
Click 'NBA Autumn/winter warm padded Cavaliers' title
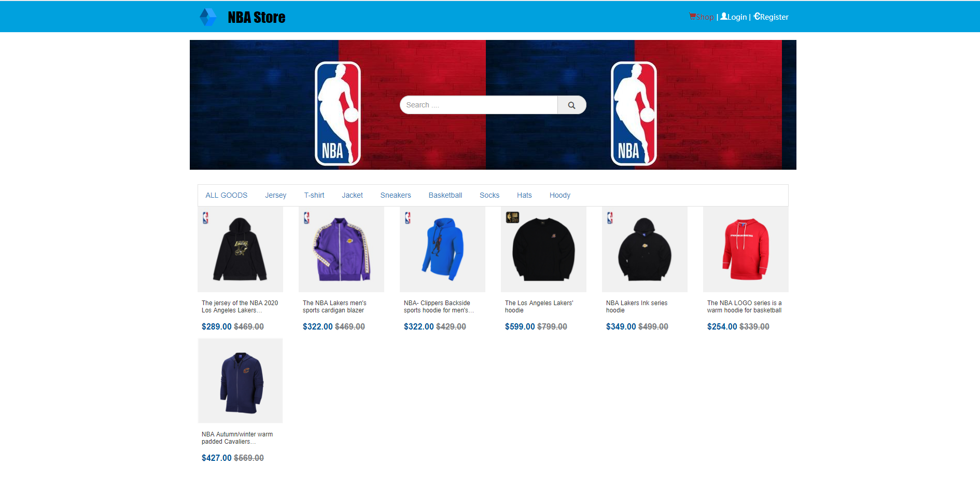click(x=237, y=438)
